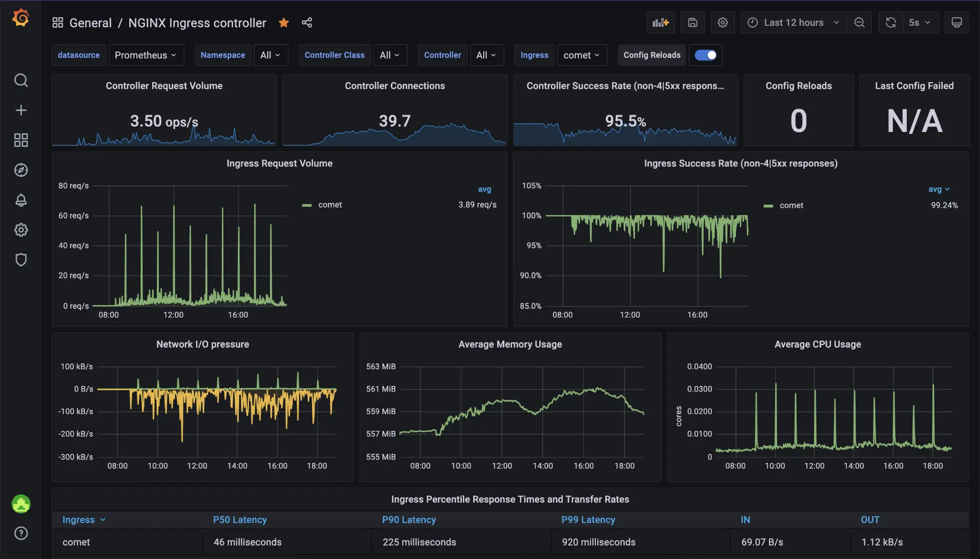Click the General breadcrumb link
Screen dimensions: 980x559
pyautogui.click(x=90, y=22)
